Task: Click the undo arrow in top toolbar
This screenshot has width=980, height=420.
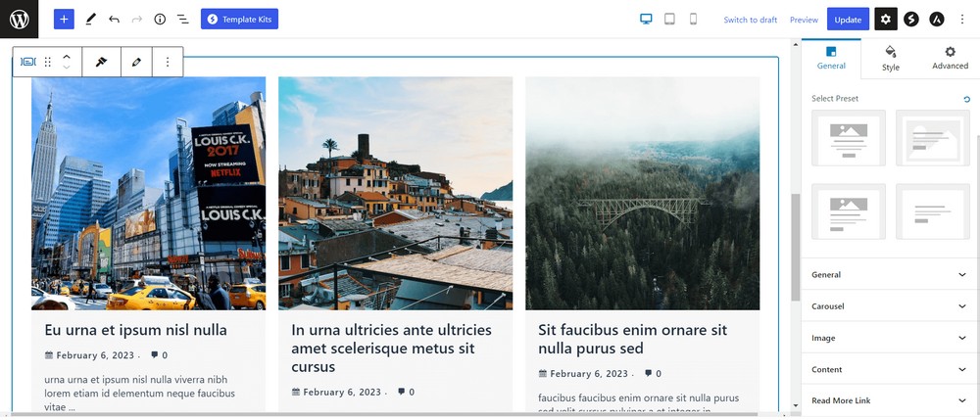Action: coord(115,19)
